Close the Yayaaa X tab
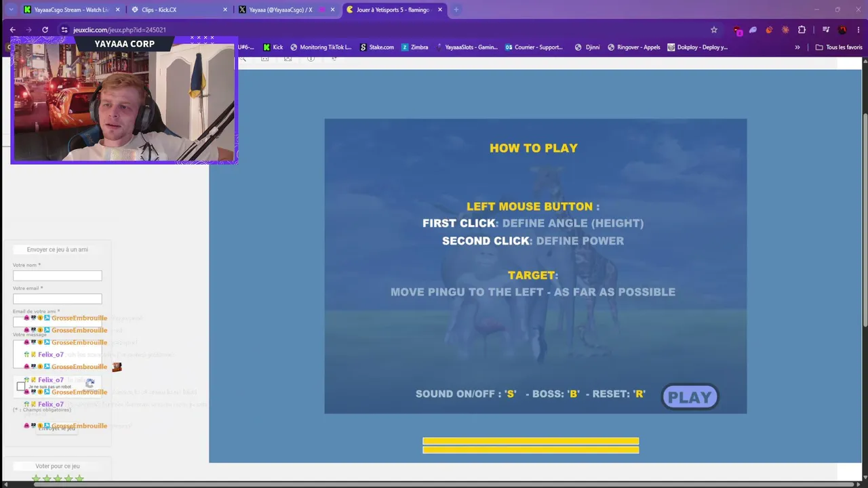This screenshot has width=868, height=488. [x=332, y=9]
